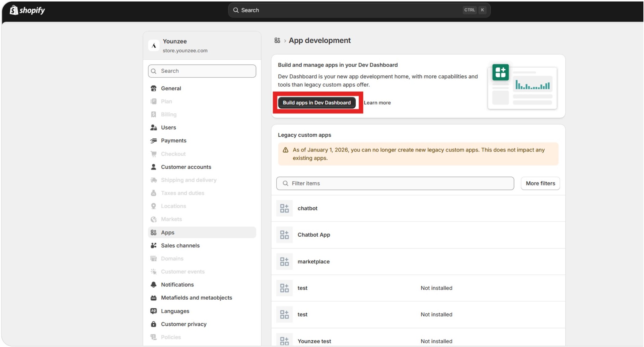This screenshot has width=644, height=347.
Task: Click the app icon beside chatbot
Action: 284,208
